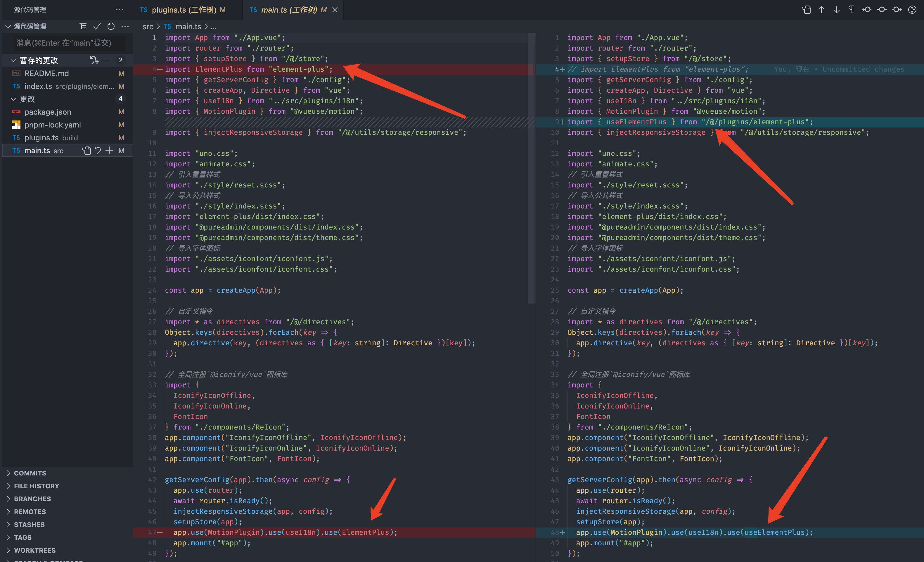
Task: Go to next change arrow in diff toolbar
Action: (x=836, y=10)
